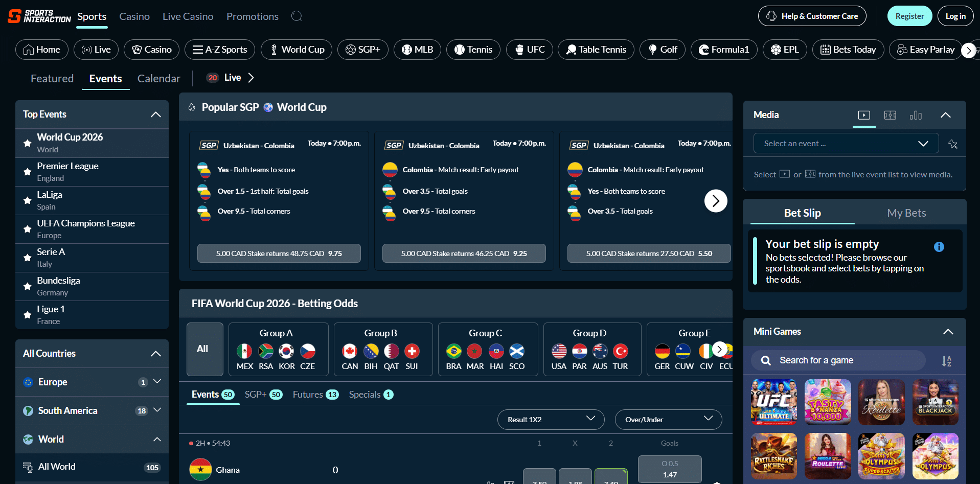The height and width of the screenshot is (484, 980).
Task: Open the Casino top navigation item
Action: point(134,16)
